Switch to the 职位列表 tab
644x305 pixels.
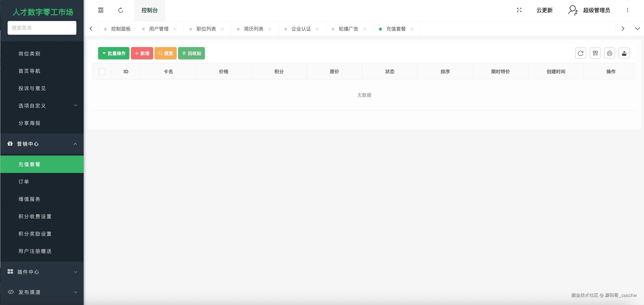[x=206, y=29]
